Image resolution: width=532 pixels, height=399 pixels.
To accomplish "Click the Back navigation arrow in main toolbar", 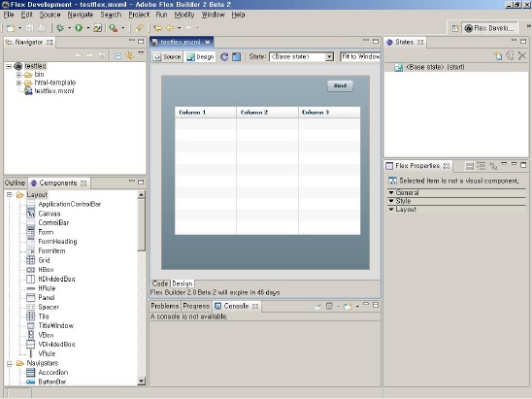I will (x=170, y=28).
